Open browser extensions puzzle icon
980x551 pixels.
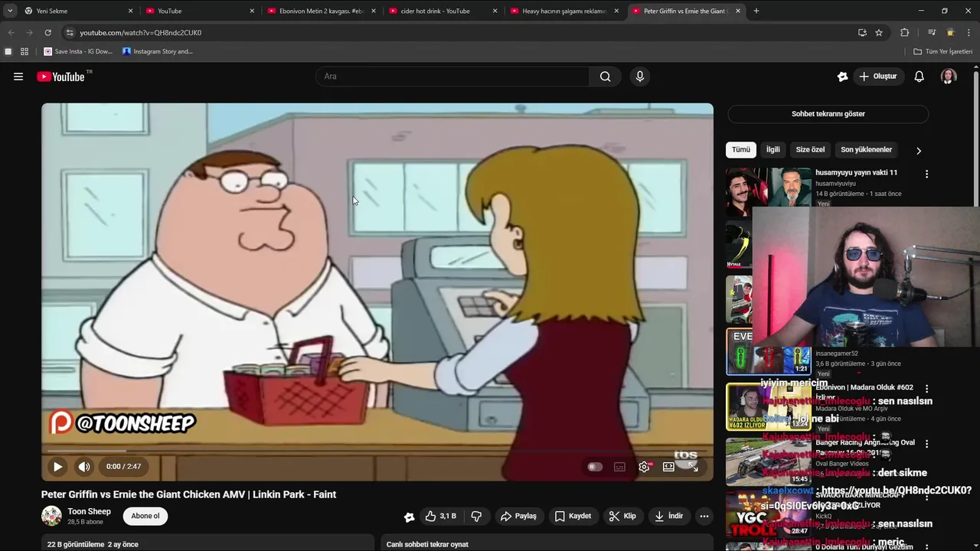(x=905, y=33)
